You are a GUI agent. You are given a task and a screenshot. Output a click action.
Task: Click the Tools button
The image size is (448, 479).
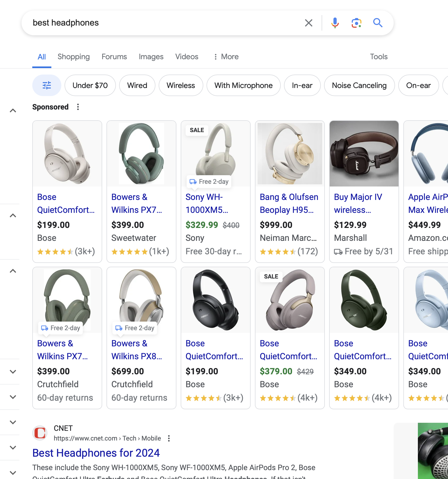(x=379, y=57)
